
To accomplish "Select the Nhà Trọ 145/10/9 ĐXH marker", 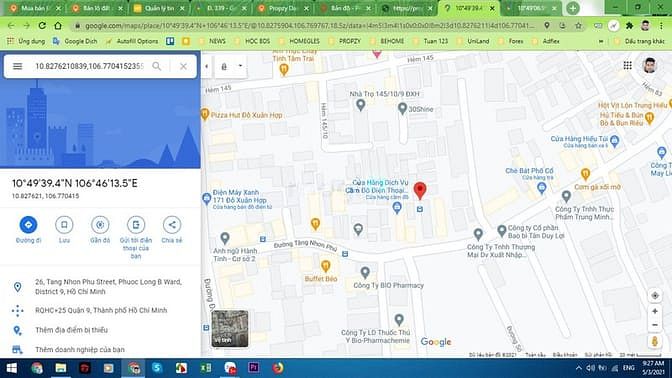I will tap(360, 105).
